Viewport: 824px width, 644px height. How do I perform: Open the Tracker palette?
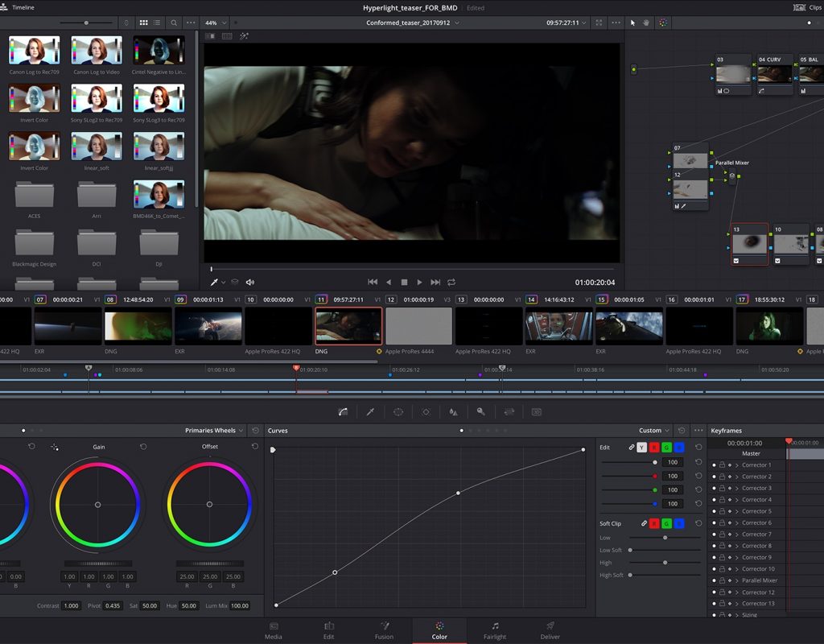[426, 412]
